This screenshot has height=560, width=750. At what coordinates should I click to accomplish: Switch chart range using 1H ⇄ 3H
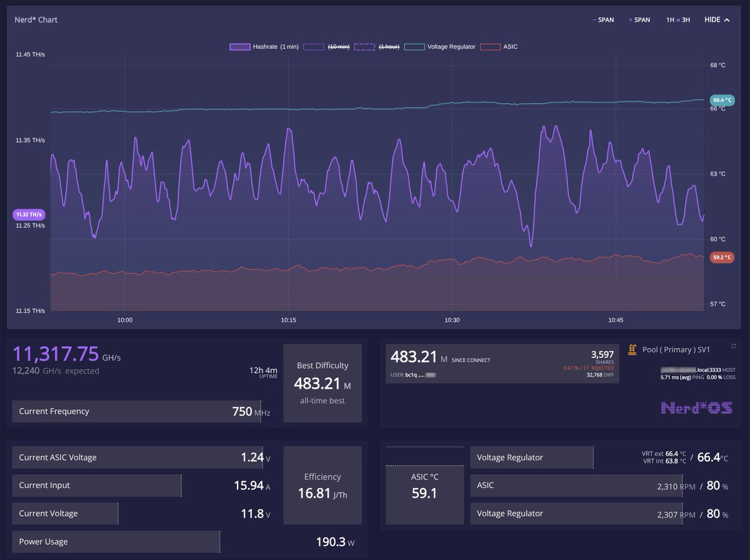point(678,20)
